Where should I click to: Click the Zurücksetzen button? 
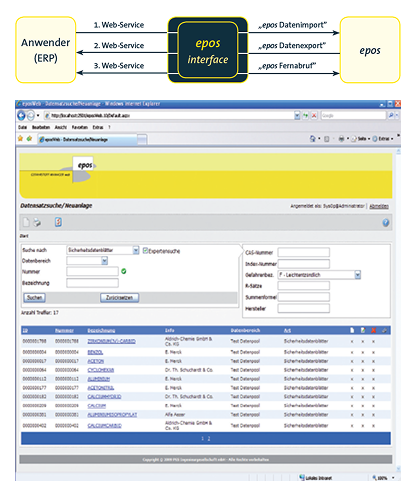(x=119, y=297)
